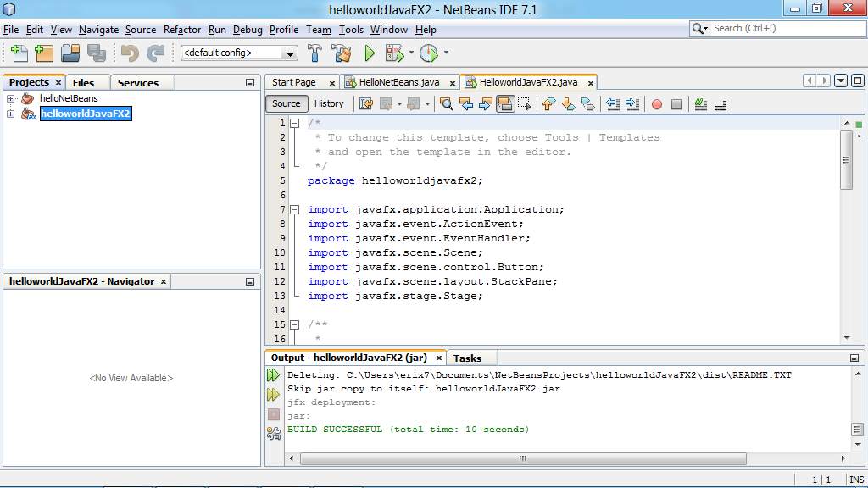The image size is (868, 488).
Task: Click the Save All toolbar icon
Action: point(97,53)
